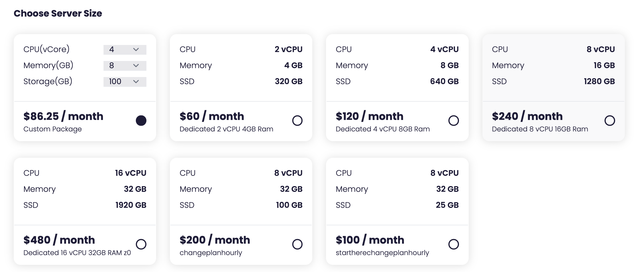Click the $86.25 / month price
Screen dimensions: 644x272
tap(63, 116)
